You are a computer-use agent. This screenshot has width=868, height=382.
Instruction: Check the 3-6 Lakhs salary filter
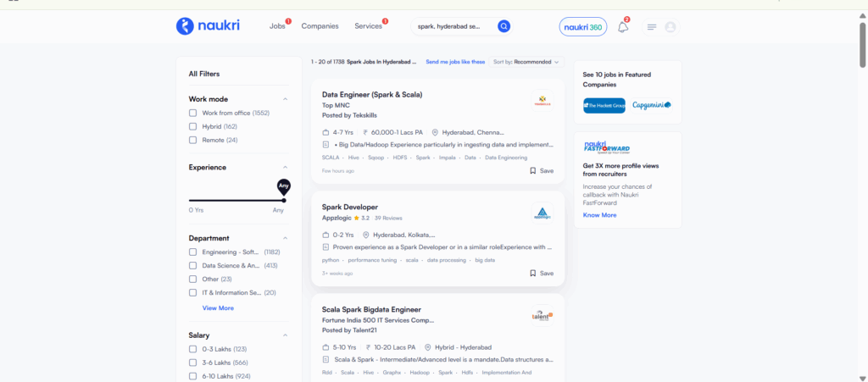coord(192,363)
